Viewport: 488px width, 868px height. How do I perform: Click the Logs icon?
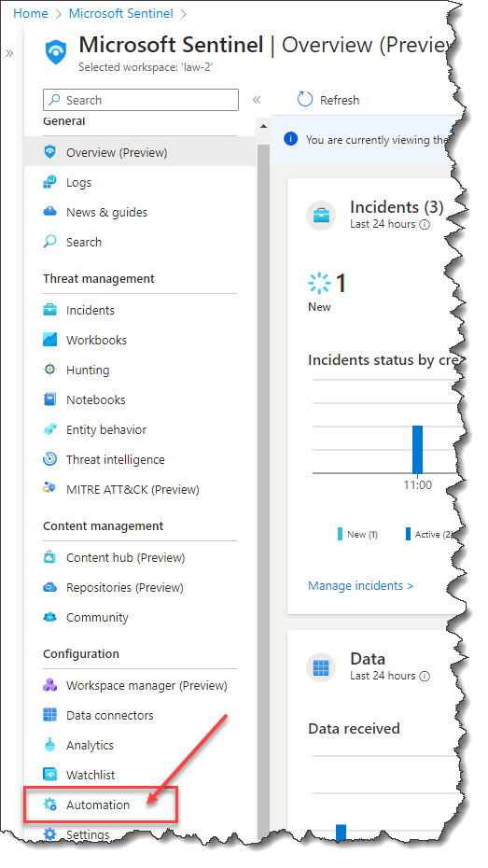49,182
